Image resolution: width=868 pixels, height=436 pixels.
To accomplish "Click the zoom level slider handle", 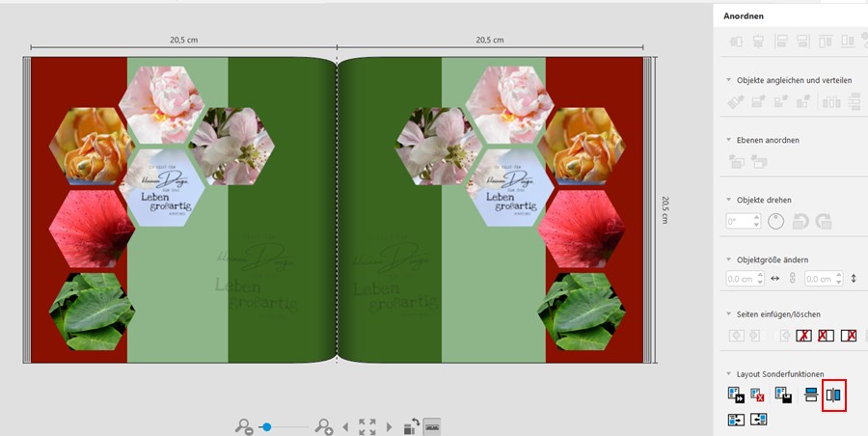I will click(267, 426).
